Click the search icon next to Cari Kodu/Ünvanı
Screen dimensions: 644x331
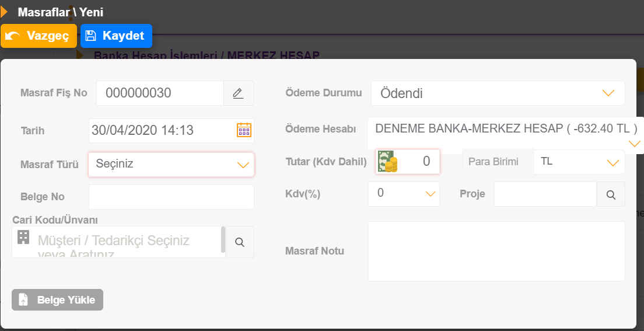click(x=240, y=242)
